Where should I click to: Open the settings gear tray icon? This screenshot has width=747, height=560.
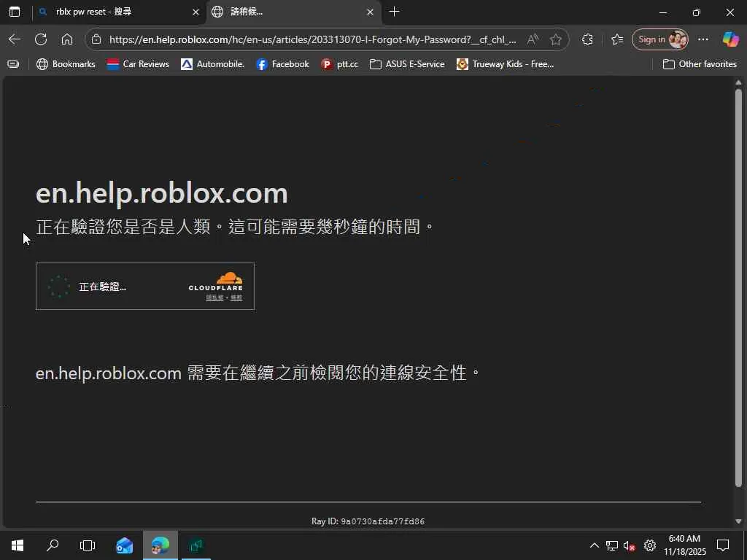click(650, 545)
